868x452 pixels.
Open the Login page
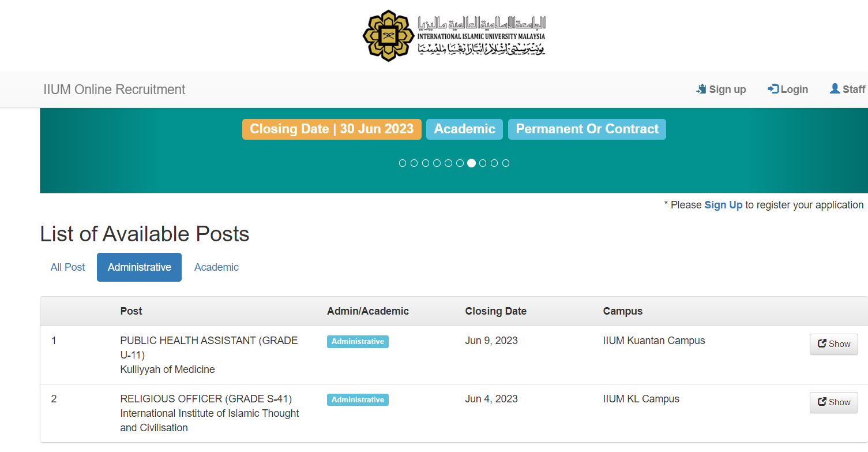pos(788,89)
